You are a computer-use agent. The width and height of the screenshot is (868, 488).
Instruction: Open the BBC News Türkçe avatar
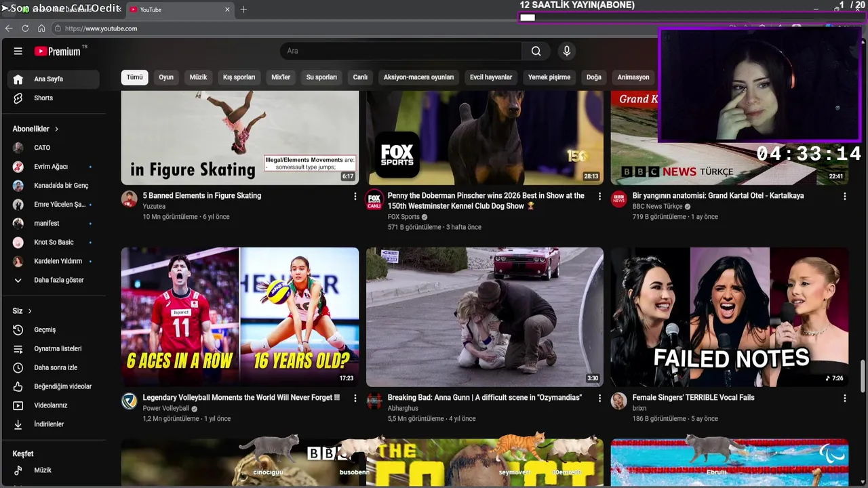click(619, 199)
